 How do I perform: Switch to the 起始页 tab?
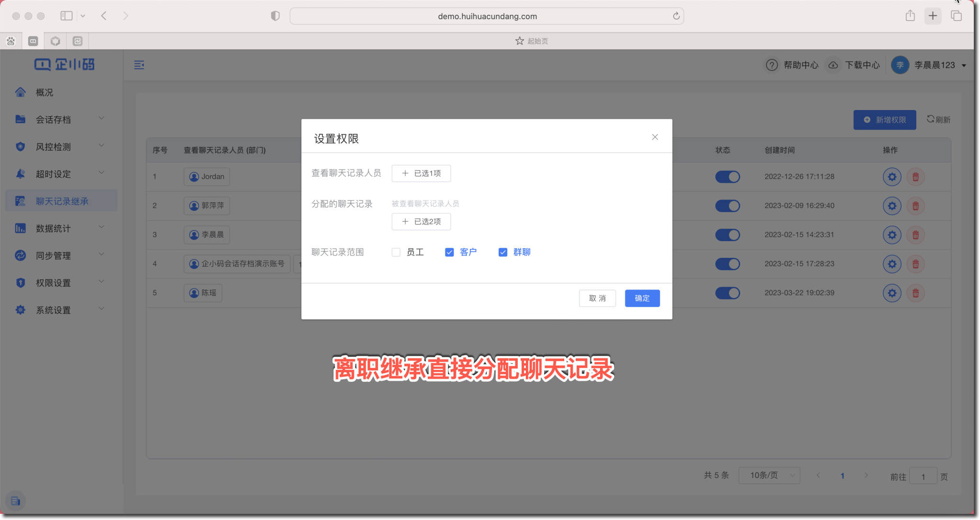[x=532, y=41]
